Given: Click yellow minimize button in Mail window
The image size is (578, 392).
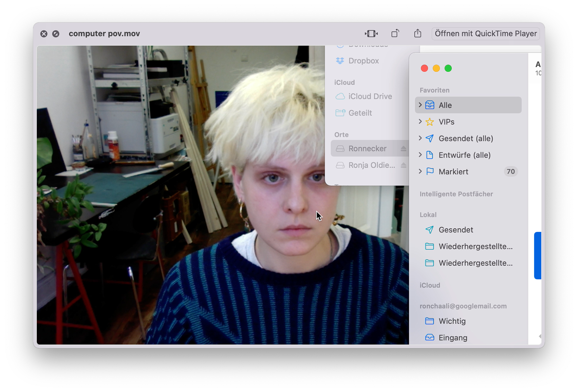Looking at the screenshot, I should (x=436, y=68).
